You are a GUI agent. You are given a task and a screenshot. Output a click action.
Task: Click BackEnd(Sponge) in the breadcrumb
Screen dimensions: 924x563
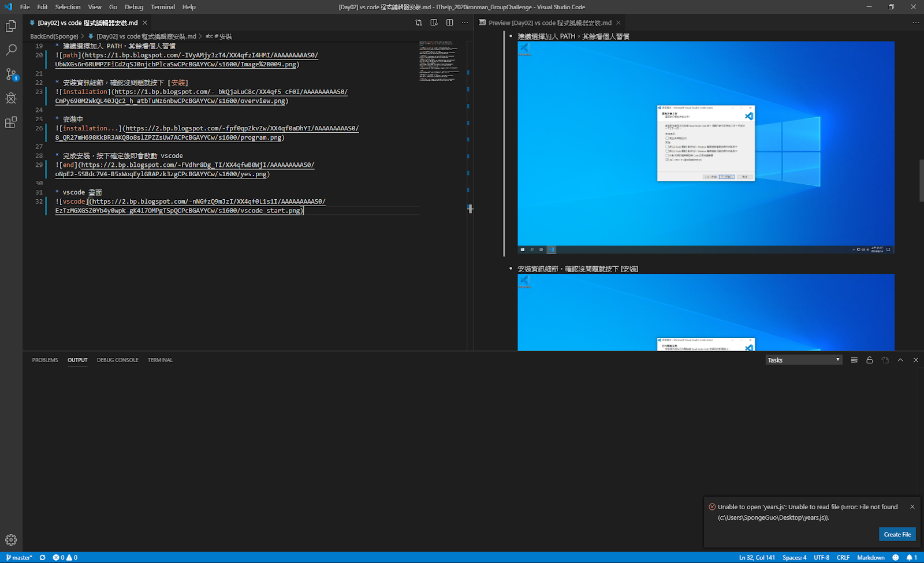pos(54,36)
